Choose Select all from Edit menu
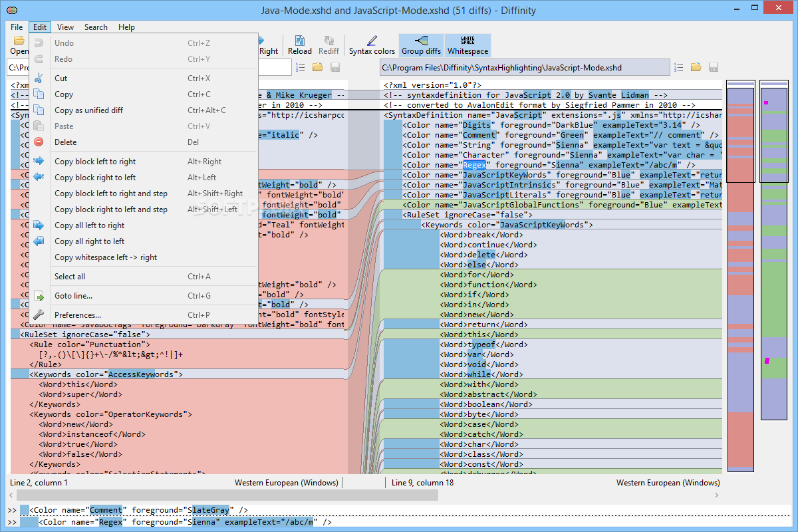Image resolution: width=798 pixels, height=532 pixels. coord(144,277)
